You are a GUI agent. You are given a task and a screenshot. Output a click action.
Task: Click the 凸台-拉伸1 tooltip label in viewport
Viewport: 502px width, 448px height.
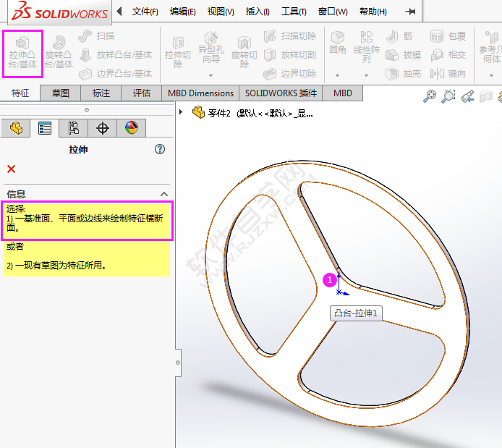(x=356, y=313)
